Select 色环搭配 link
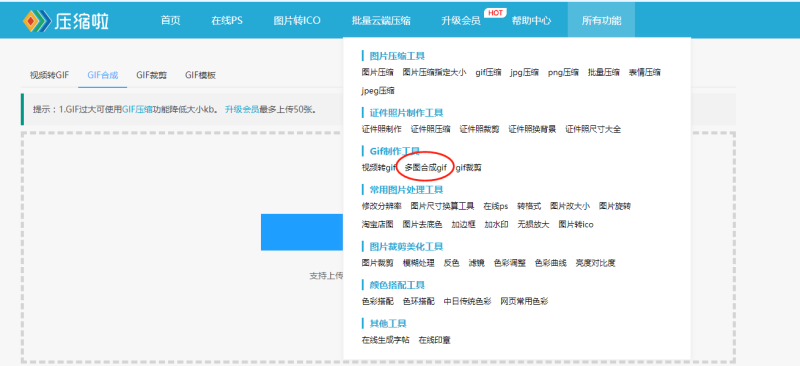Image resolution: width=800 pixels, height=366 pixels. [419, 301]
